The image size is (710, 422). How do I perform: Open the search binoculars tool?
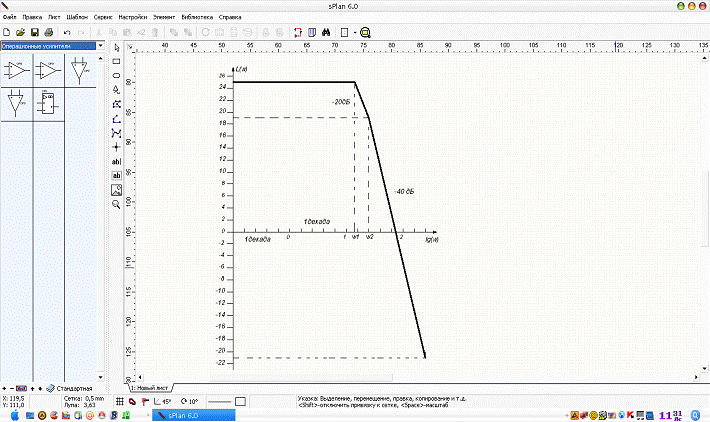325,32
